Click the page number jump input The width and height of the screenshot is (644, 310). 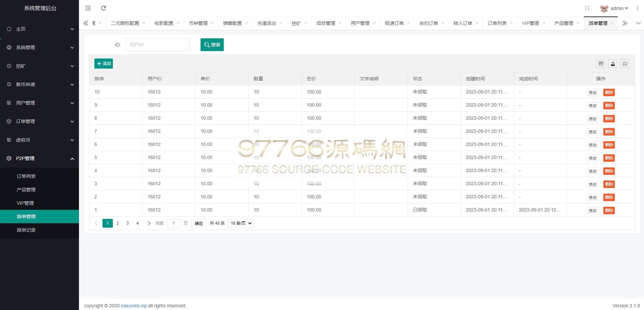click(174, 223)
